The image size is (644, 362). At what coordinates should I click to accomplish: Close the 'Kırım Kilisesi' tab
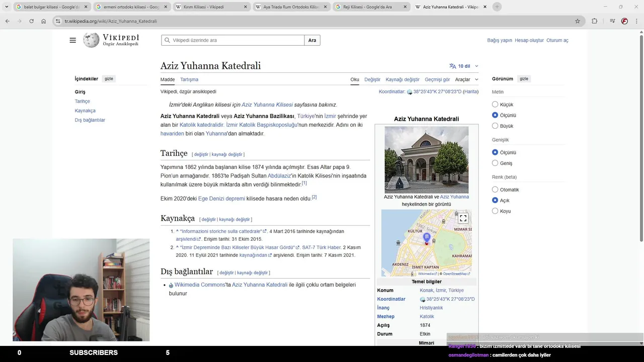[x=246, y=7]
